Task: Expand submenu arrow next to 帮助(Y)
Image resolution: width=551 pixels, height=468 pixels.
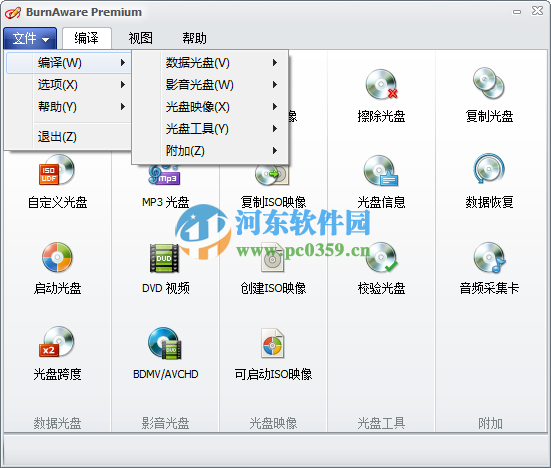Action: pyautogui.click(x=123, y=106)
